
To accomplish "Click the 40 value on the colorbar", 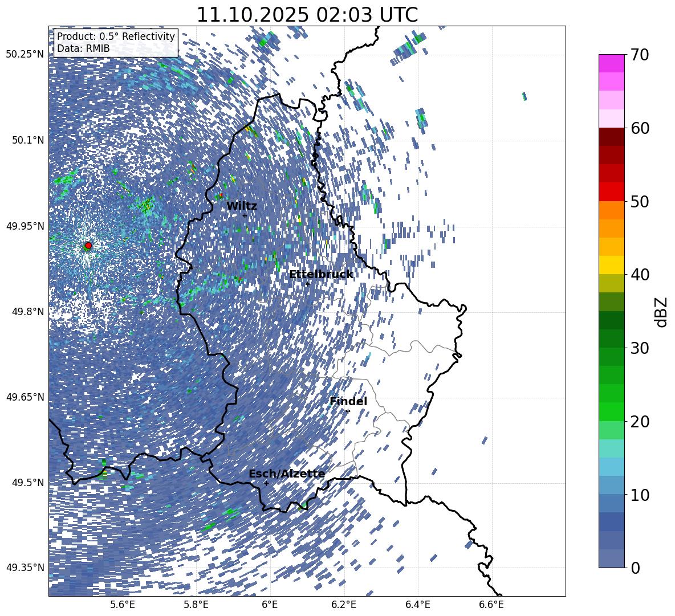I will coord(640,275).
